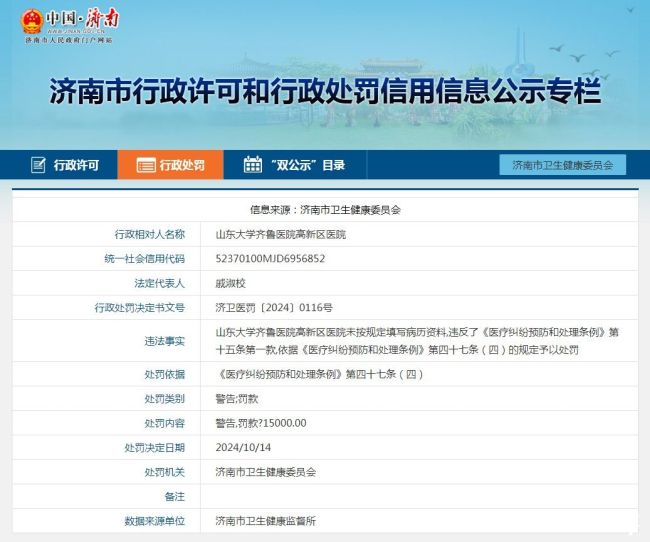Viewport: 650px width, 542px height.
Task: Click the 中国·济南 national emblem logo
Action: 32,22
